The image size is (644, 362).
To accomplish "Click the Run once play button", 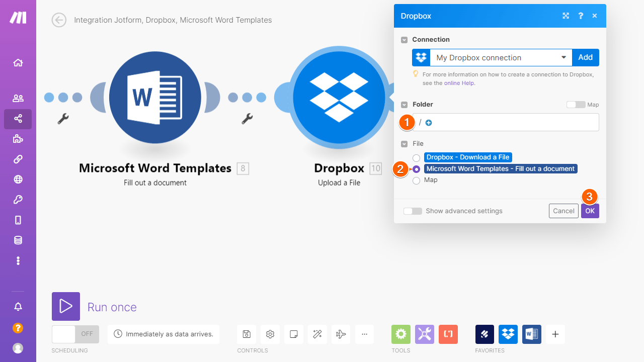I will click(66, 306).
